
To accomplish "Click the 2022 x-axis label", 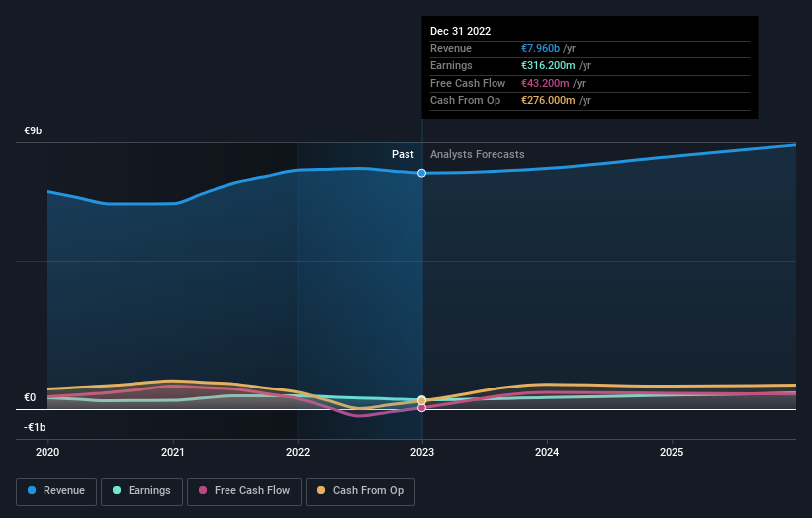I will click(x=298, y=452).
